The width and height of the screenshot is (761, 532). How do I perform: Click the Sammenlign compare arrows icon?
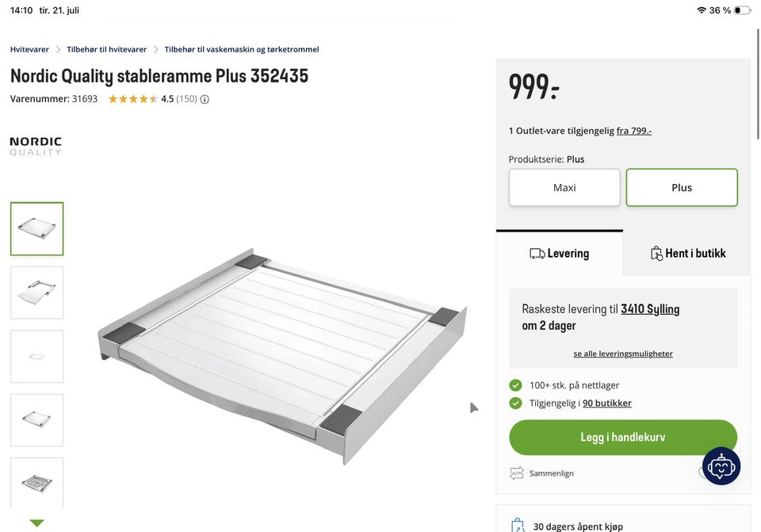pos(516,473)
